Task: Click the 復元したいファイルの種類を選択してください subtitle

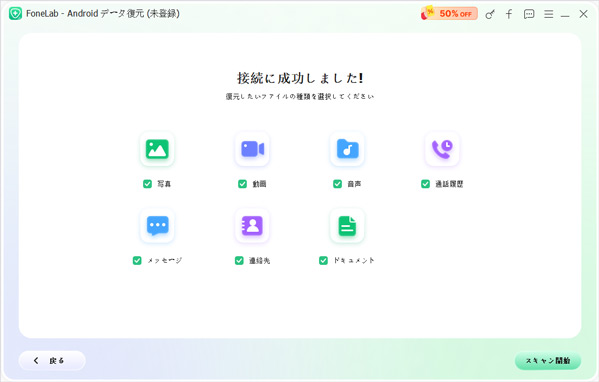Action: tap(300, 97)
